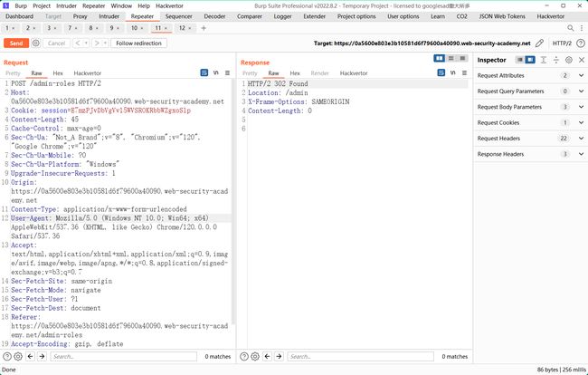Switch to the Proxy tab
Screen dimensions: 588x375
coord(80,16)
